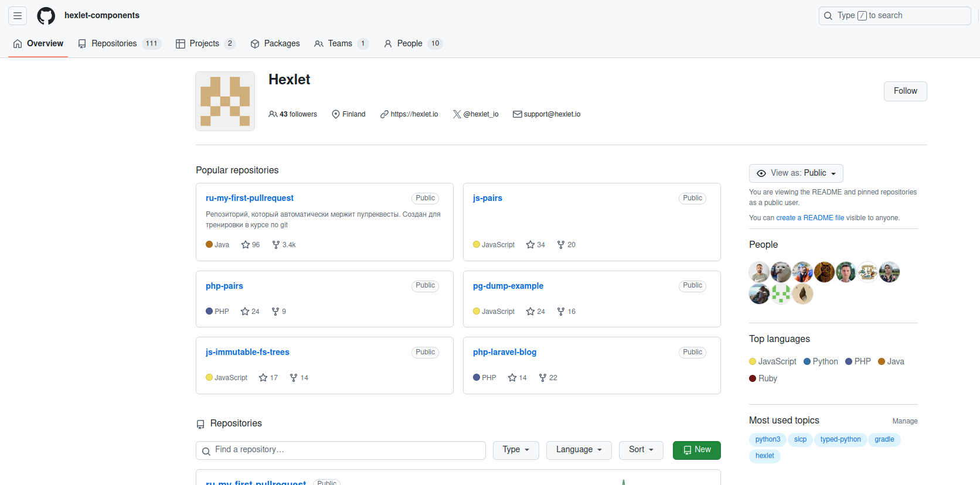
Task: Select the typed-python topic tag
Action: pyautogui.click(x=841, y=439)
